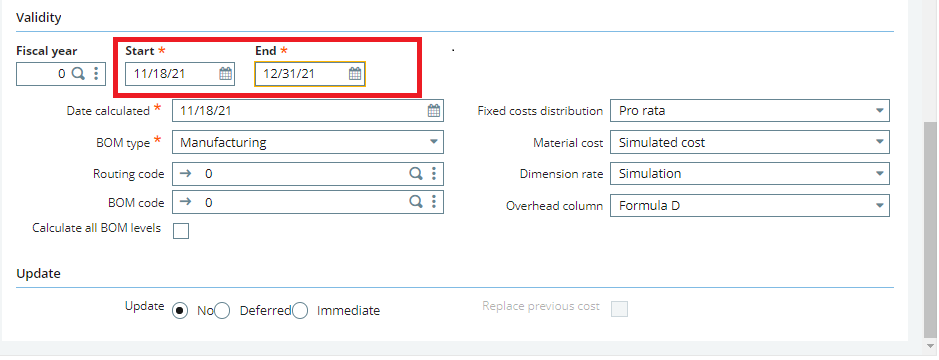
Task: Open the Start date calendar picker
Action: point(225,74)
